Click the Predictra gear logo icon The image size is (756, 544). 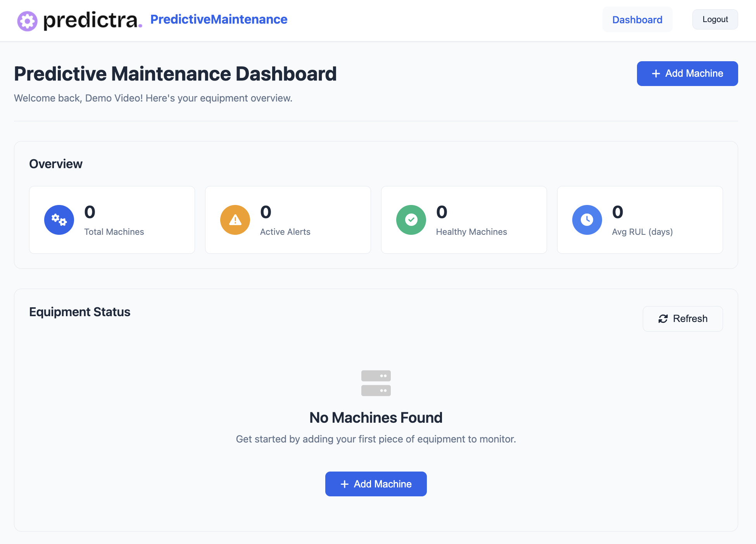coord(27,21)
